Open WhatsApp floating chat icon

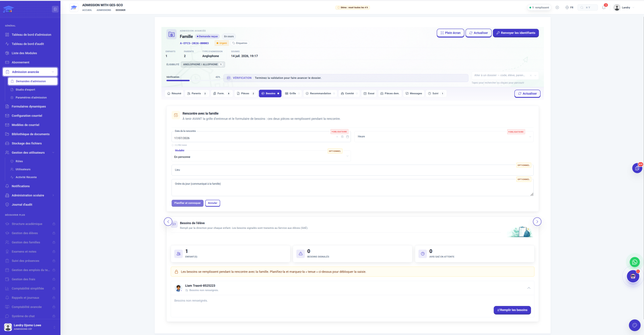pos(635,262)
